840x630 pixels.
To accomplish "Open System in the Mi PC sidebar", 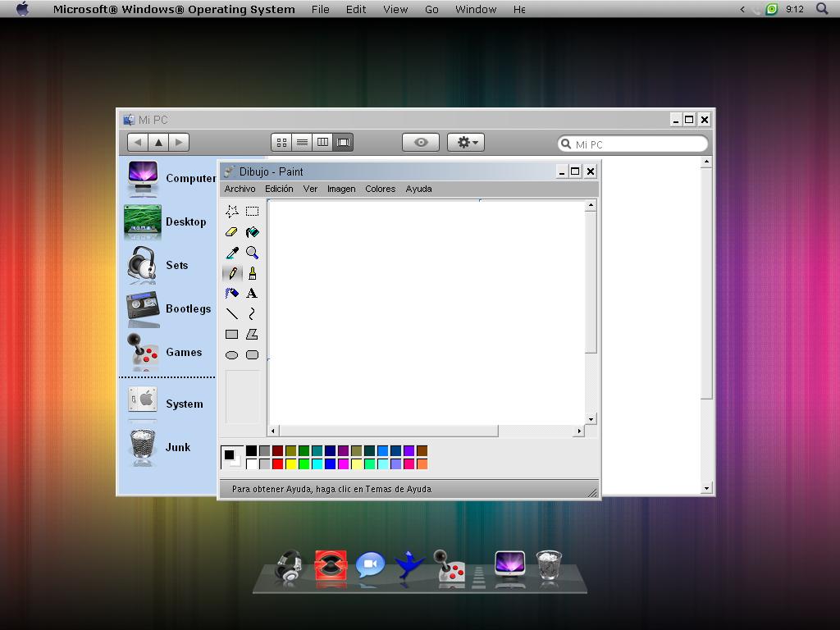I will [x=165, y=404].
